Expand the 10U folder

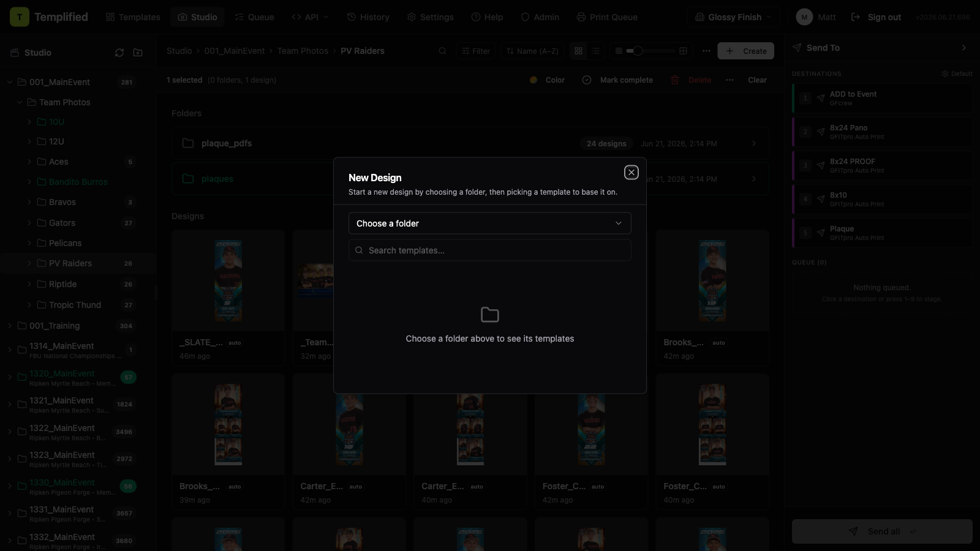(x=29, y=122)
